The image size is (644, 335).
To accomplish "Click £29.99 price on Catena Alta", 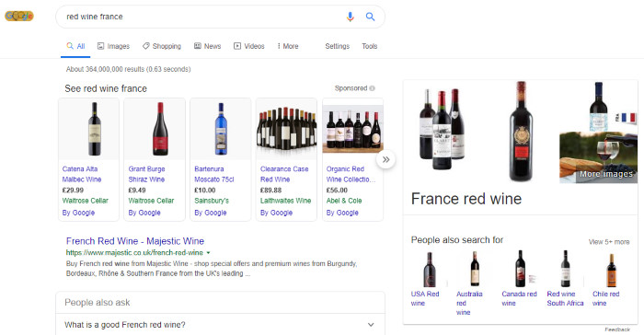I will 73,191.
